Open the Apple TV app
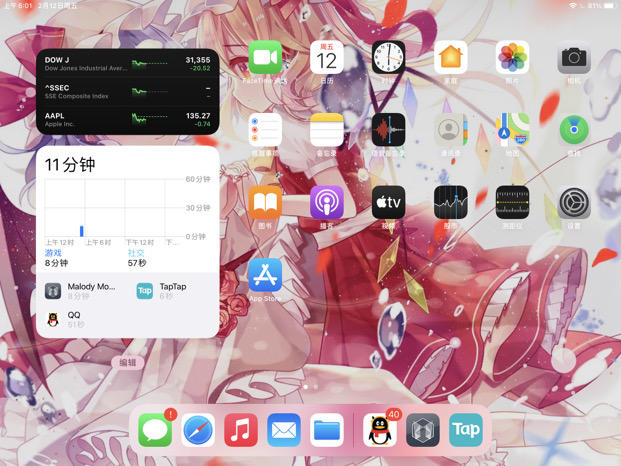The image size is (621, 466). pyautogui.click(x=388, y=202)
